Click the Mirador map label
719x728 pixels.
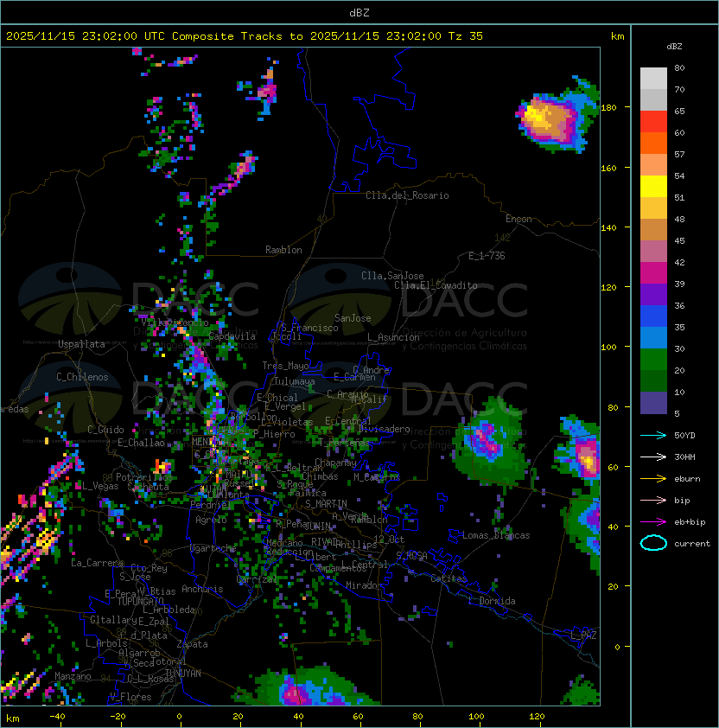pyautogui.click(x=364, y=585)
